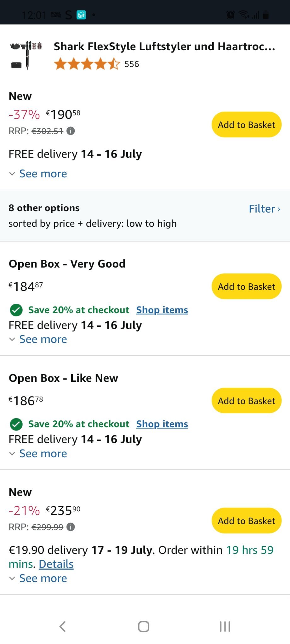Open the recent apps navigation icon
This screenshot has width=290, height=644.
click(x=225, y=626)
